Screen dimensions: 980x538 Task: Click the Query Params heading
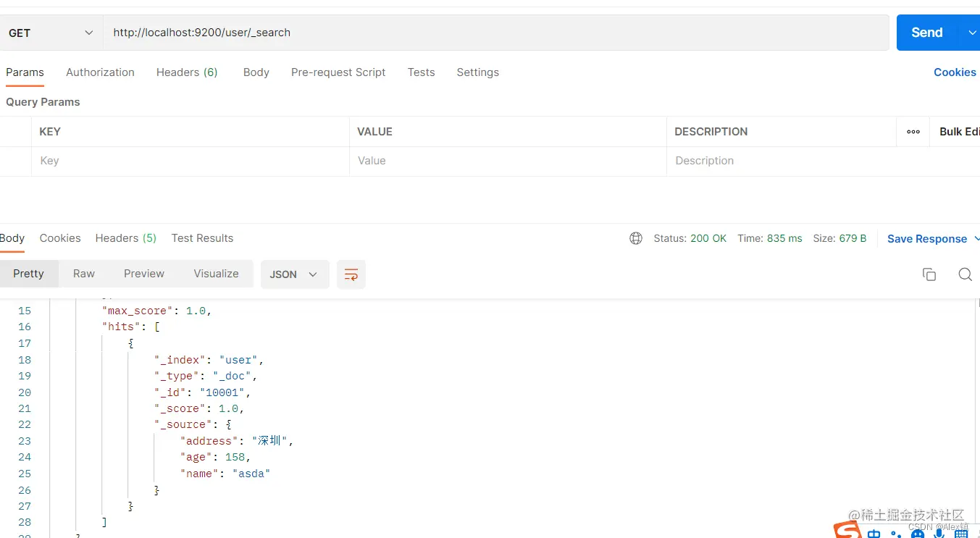coord(43,102)
